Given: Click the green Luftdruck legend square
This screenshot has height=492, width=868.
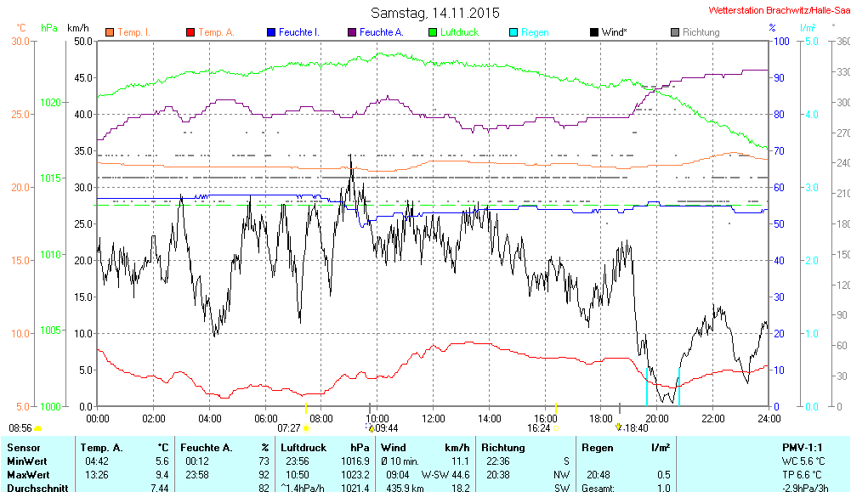Looking at the screenshot, I should pyautogui.click(x=433, y=32).
